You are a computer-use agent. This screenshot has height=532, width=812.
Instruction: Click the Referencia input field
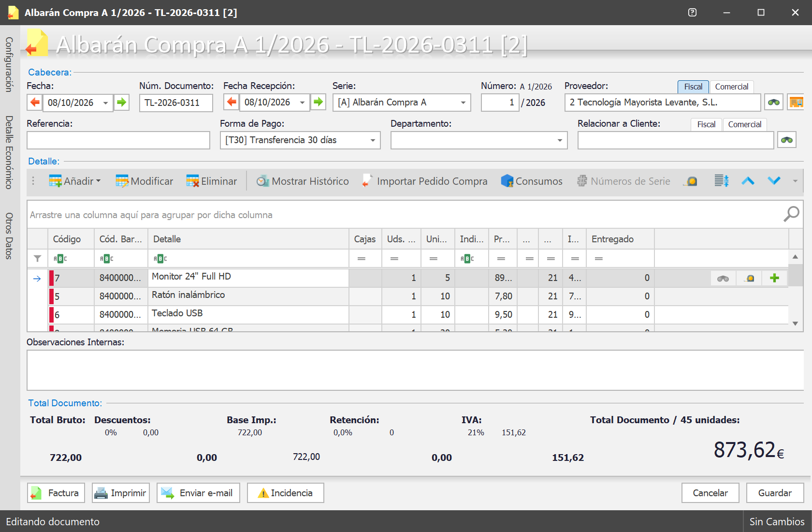(118, 140)
